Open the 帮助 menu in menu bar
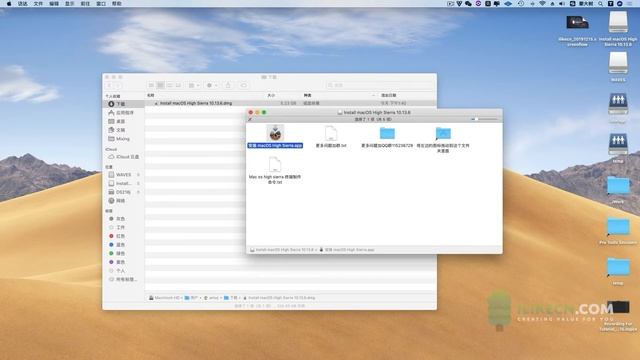Screen dimensions: 640x360 pos(117,4)
